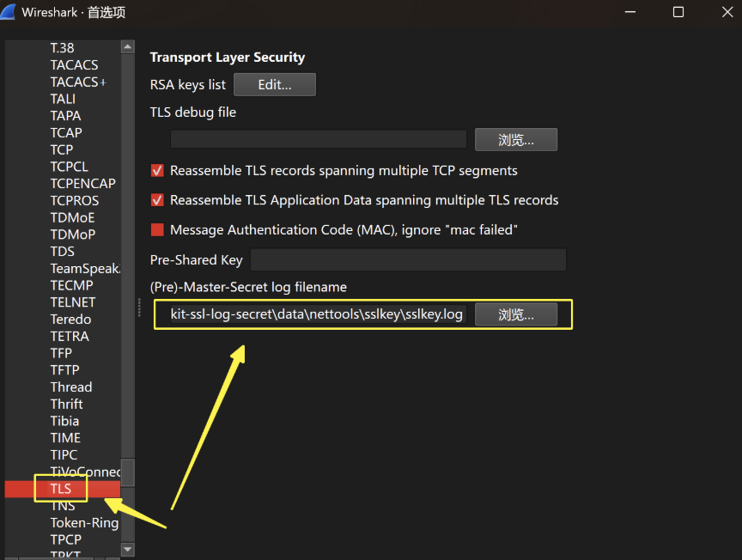Screen dimensions: 742x560
Task: Select TCPCL protocol entry
Action: pyautogui.click(x=69, y=167)
